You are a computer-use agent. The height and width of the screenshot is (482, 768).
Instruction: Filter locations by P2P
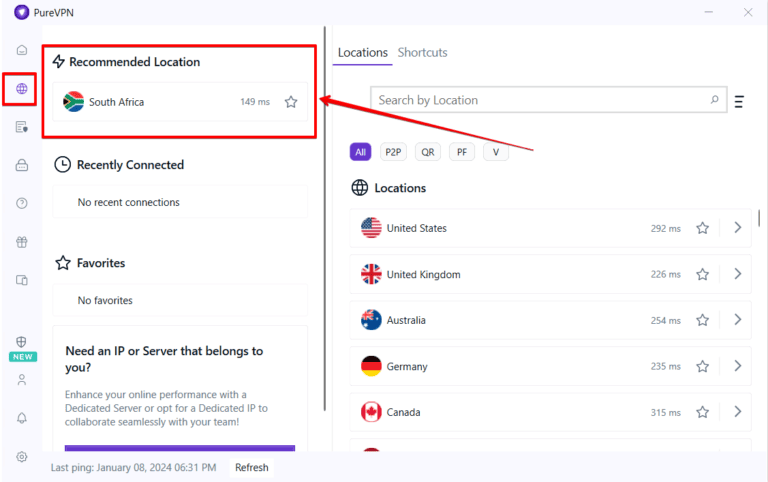tap(393, 152)
